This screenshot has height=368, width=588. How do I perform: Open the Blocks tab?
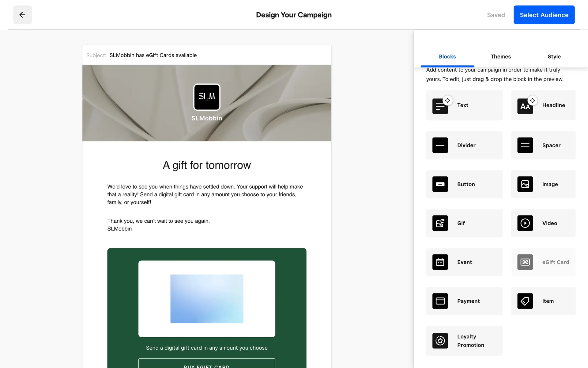click(x=447, y=56)
